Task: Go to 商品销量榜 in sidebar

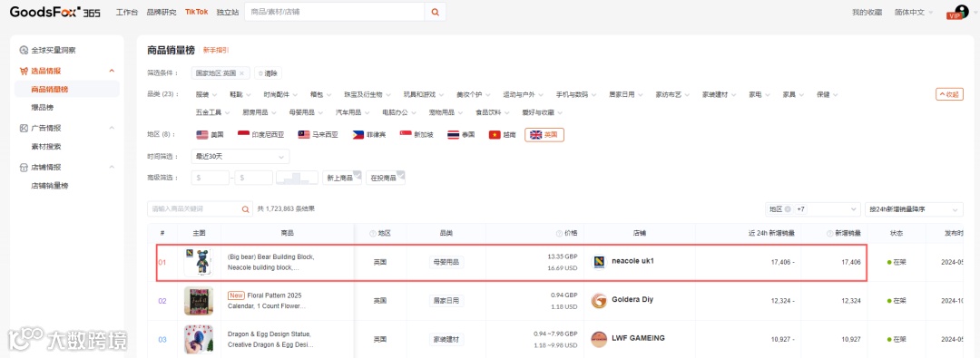Action: (x=67, y=90)
